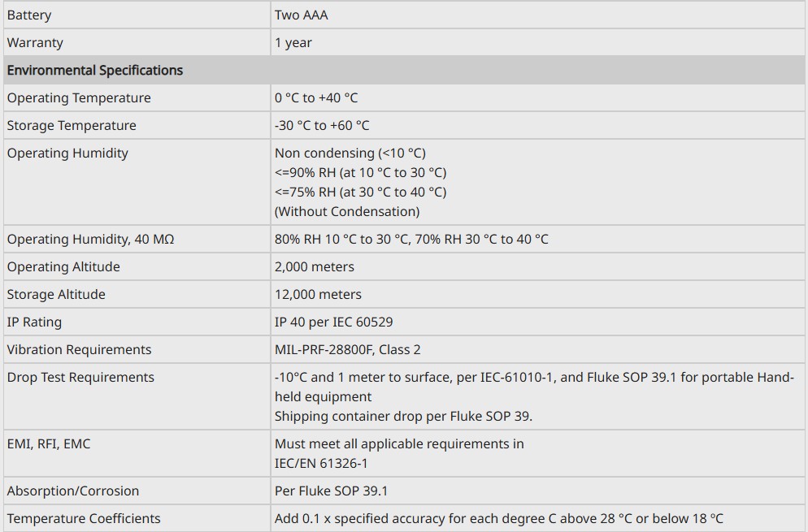Click the 'Operating Humidity, 40 MΩ' label
This screenshot has height=532, width=808.
pos(90,239)
